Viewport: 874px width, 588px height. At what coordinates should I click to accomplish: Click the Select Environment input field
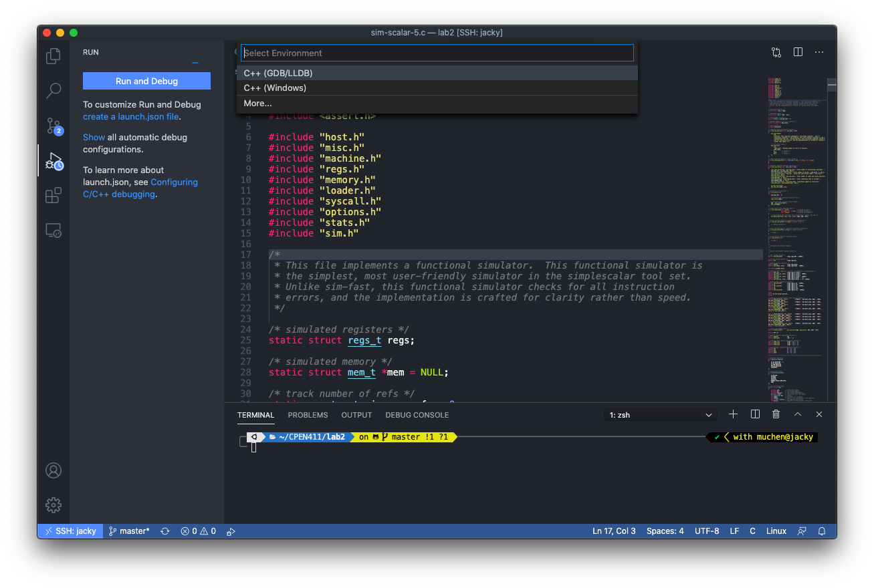437,53
